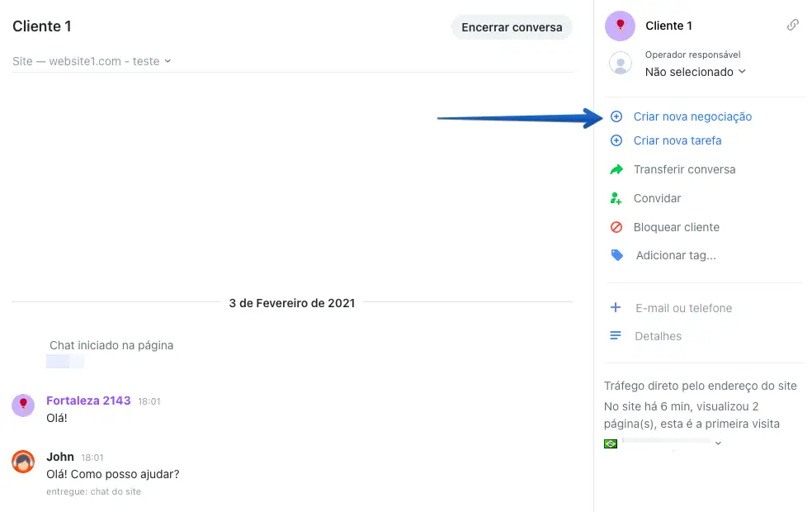
Task: Click the Cliente 1 profile avatar in sidebar
Action: pyautogui.click(x=620, y=26)
